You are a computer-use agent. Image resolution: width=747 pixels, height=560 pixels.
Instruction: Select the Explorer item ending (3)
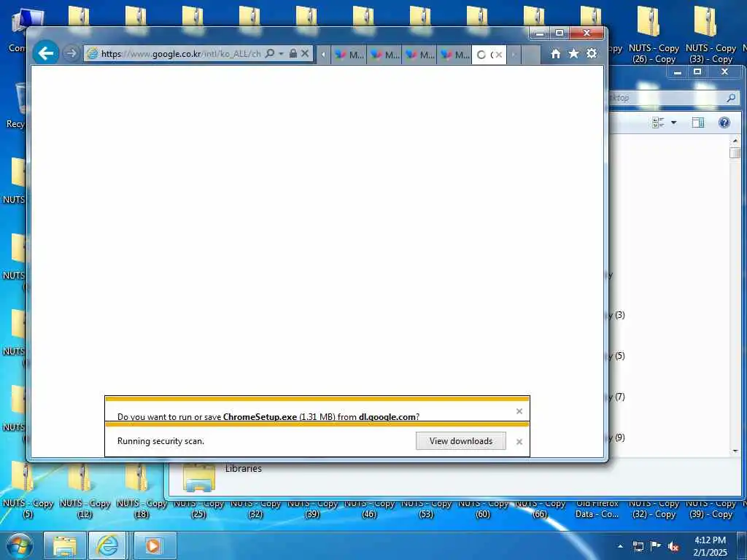click(x=617, y=315)
